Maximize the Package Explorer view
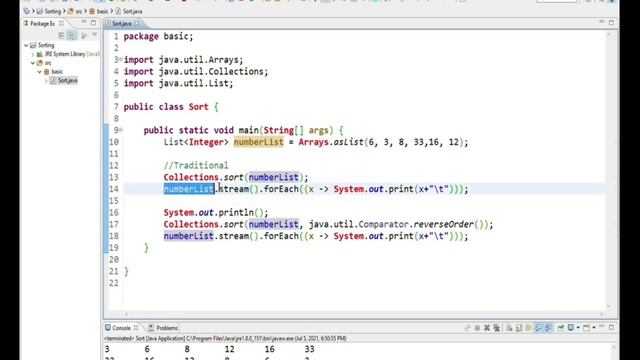Viewport: 640px width, 360px height. [93, 22]
